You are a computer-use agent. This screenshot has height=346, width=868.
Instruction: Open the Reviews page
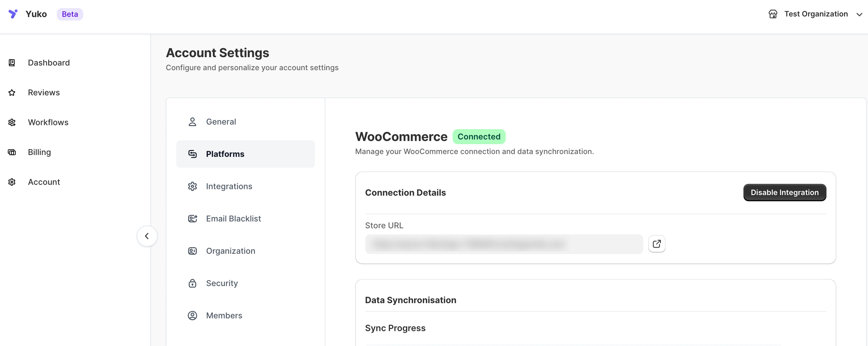coord(44,93)
